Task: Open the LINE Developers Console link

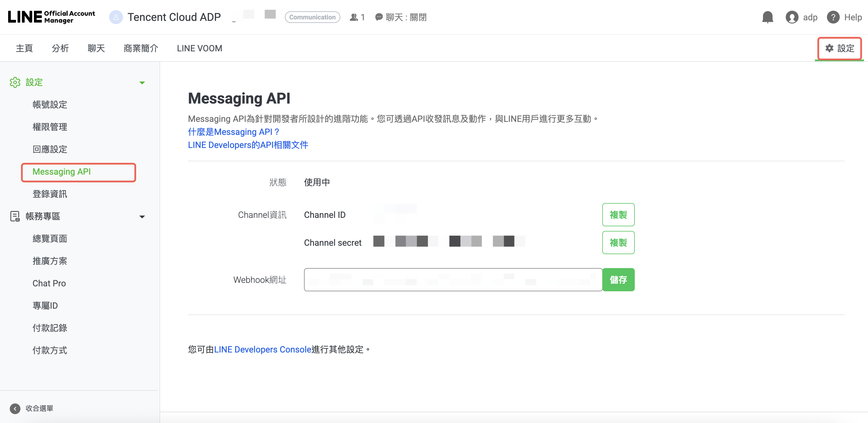Action: coord(263,349)
